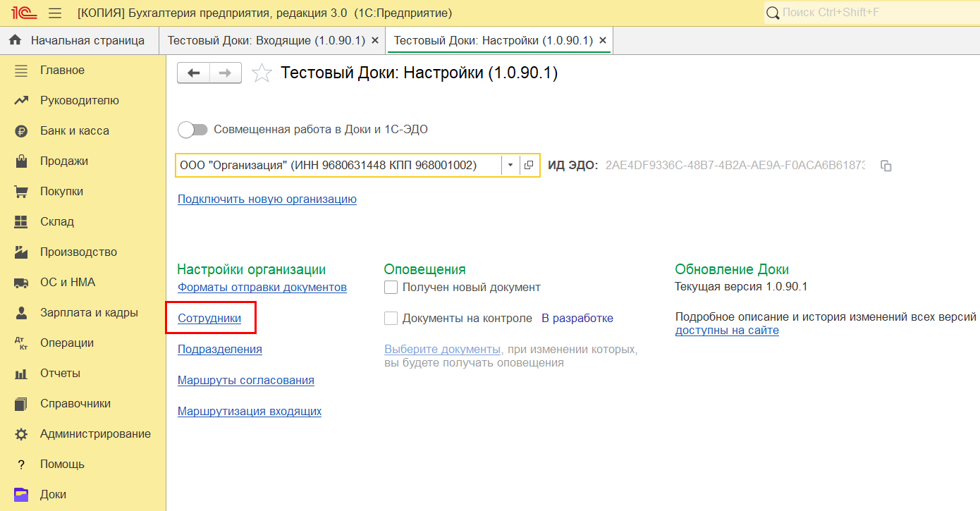Click the ИД ЭДО identifier text
Image resolution: width=980 pixels, height=511 pixels.
tap(735, 166)
